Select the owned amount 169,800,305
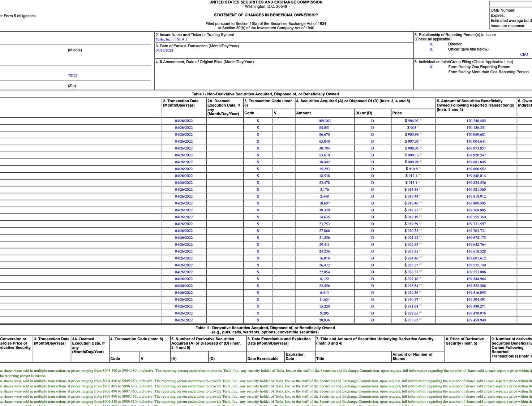This screenshot has width=532, height=406. point(476,203)
